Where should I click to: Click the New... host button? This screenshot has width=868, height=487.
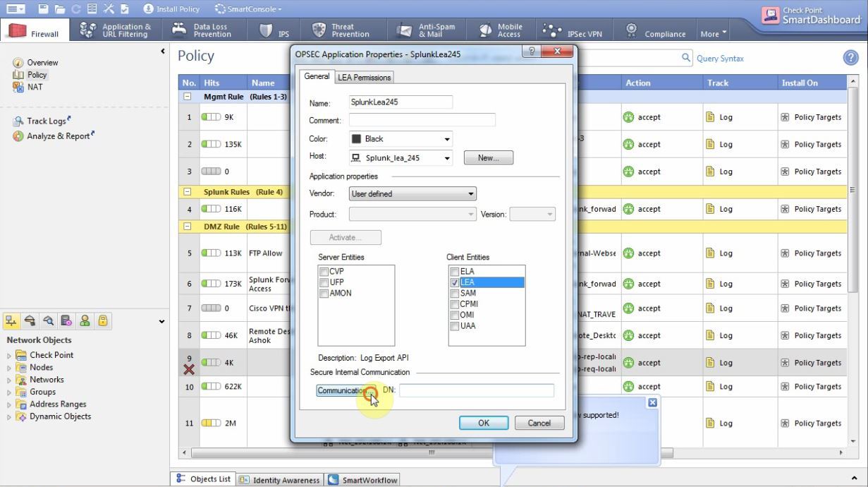click(x=489, y=158)
